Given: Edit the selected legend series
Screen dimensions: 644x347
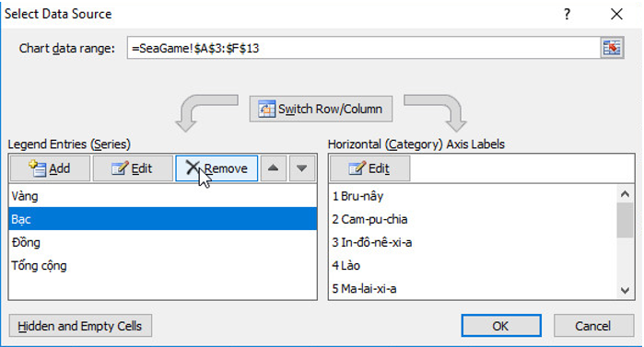Looking at the screenshot, I should coord(133,168).
